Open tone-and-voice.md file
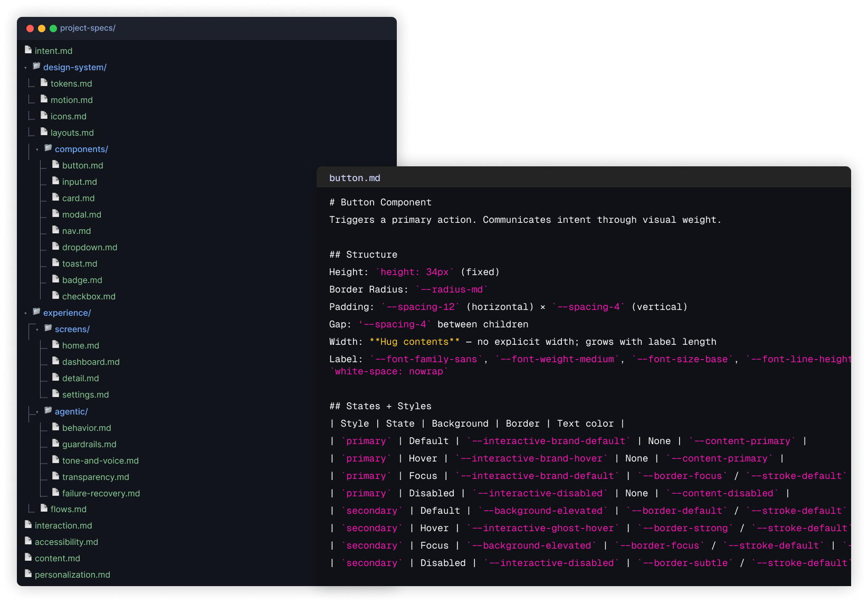Screen dimensions: 868x603 (100, 460)
